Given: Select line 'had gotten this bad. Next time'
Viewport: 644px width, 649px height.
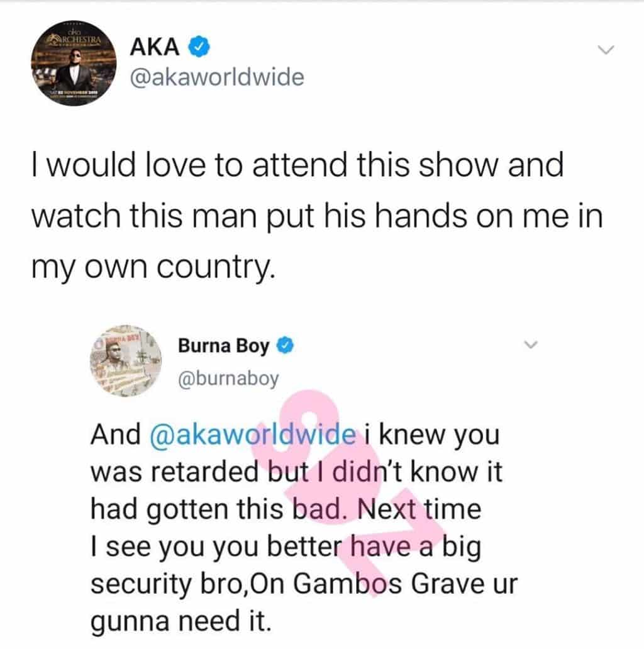Looking at the screenshot, I should [286, 509].
